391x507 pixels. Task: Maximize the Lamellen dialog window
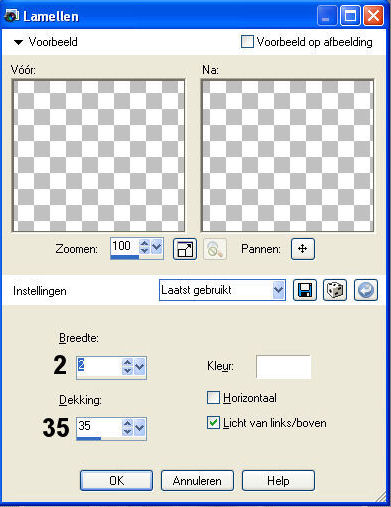(x=350, y=16)
